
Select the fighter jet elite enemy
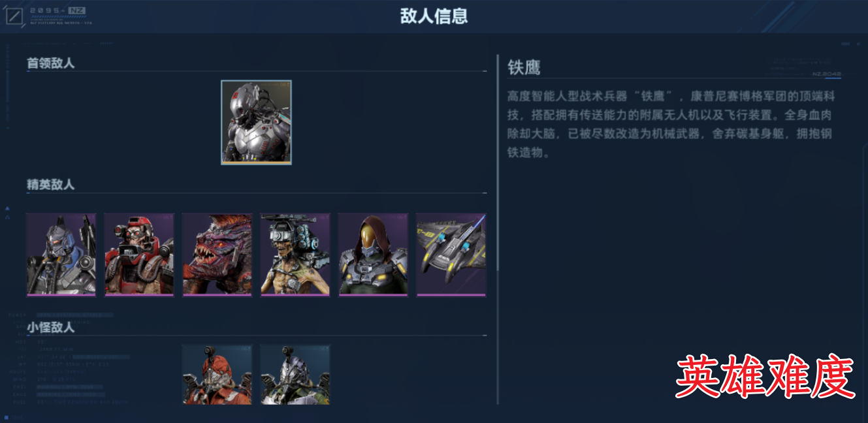(451, 255)
